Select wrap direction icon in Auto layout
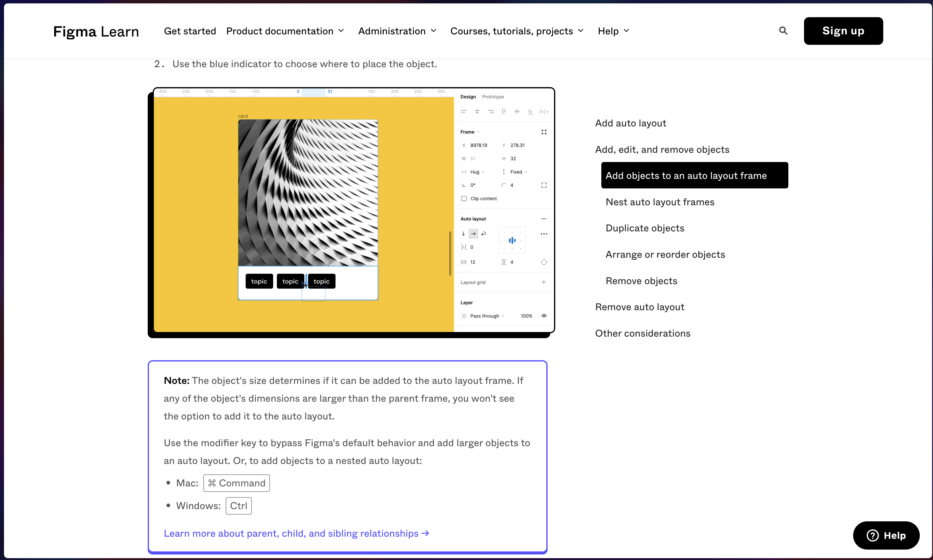Viewport: 933px width, 560px height. point(484,234)
